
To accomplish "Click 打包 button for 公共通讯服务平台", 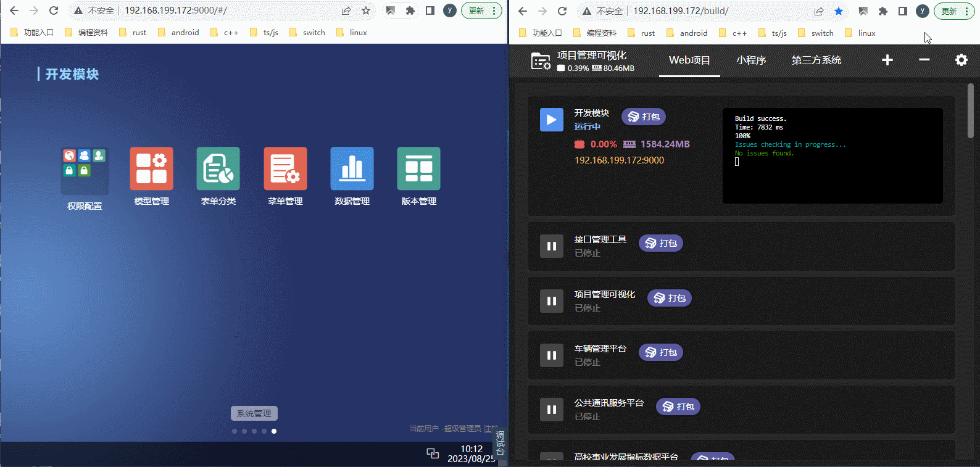I will coord(678,407).
